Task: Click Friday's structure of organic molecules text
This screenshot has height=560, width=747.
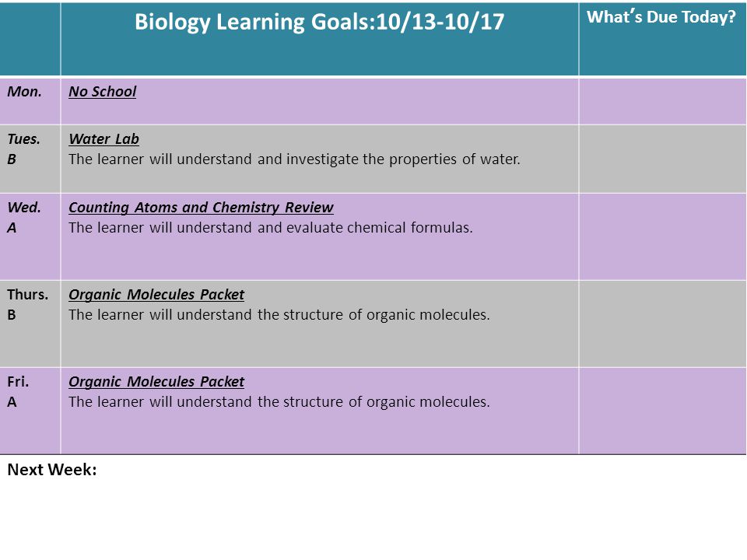Action: [x=279, y=402]
